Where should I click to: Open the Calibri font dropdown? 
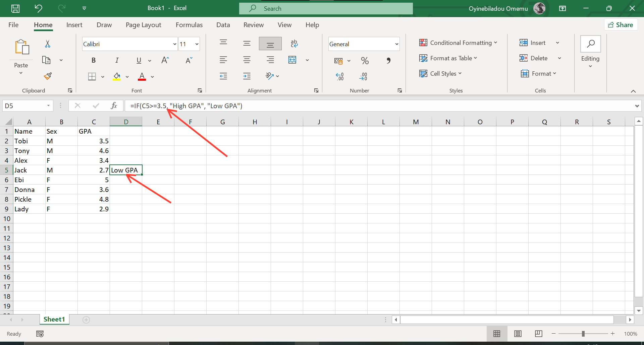[174, 44]
